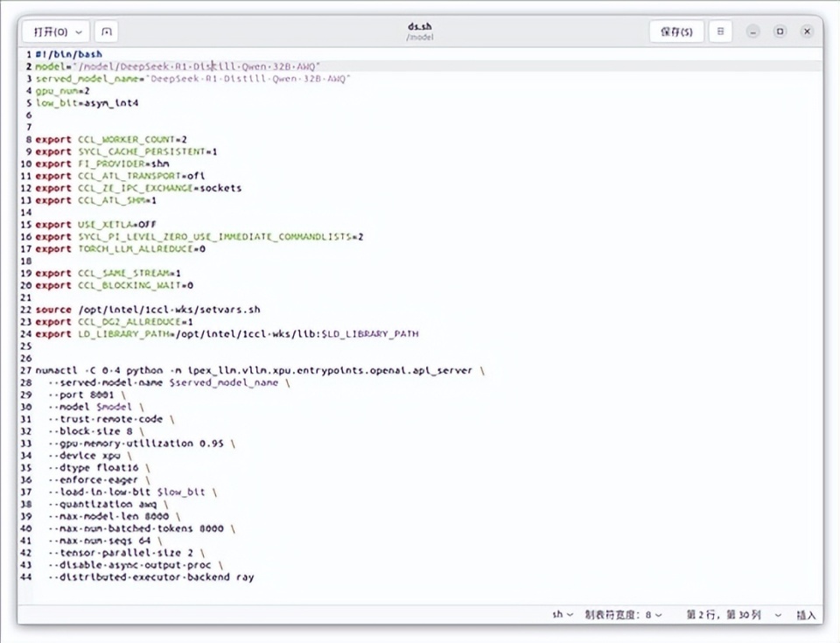Click the --port 8001 line
The width and height of the screenshot is (840, 643).
[87, 395]
